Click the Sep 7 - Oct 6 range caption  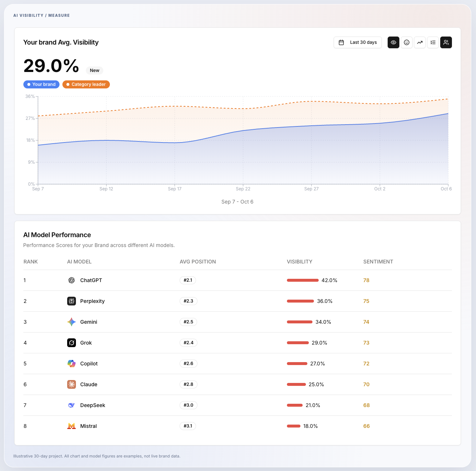point(237,202)
